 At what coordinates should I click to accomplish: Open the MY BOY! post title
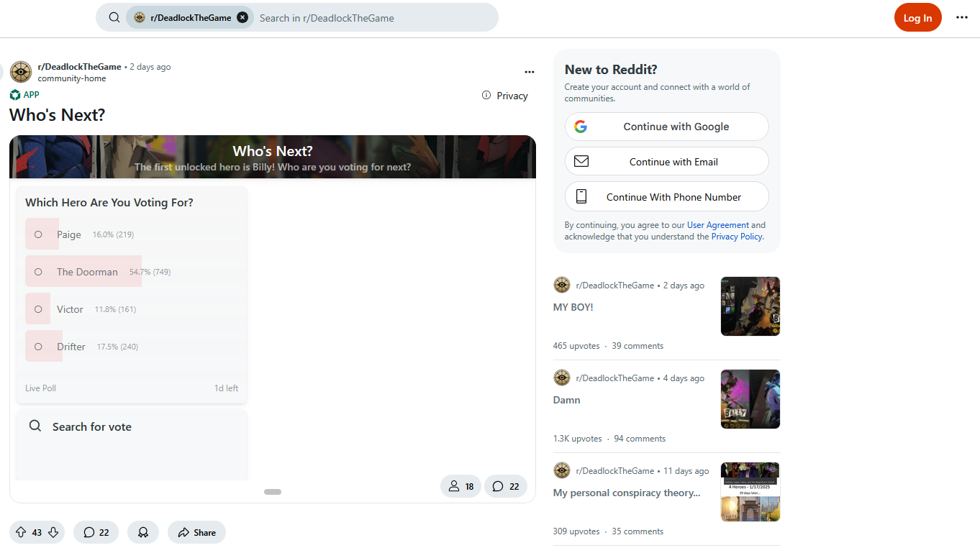(x=573, y=307)
